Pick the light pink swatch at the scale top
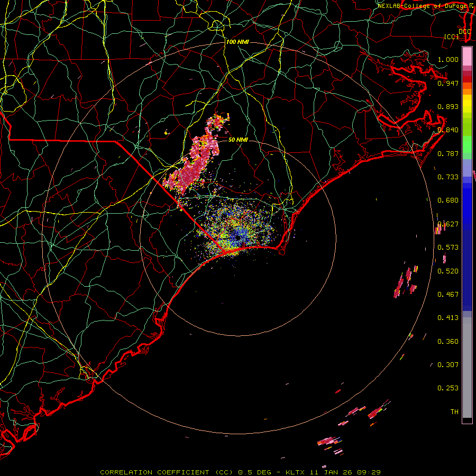 point(467,57)
